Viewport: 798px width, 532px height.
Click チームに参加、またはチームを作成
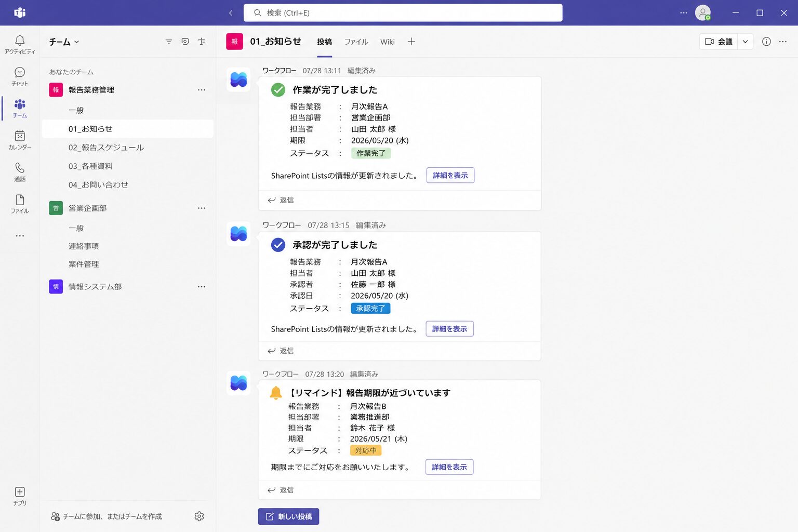(x=107, y=516)
